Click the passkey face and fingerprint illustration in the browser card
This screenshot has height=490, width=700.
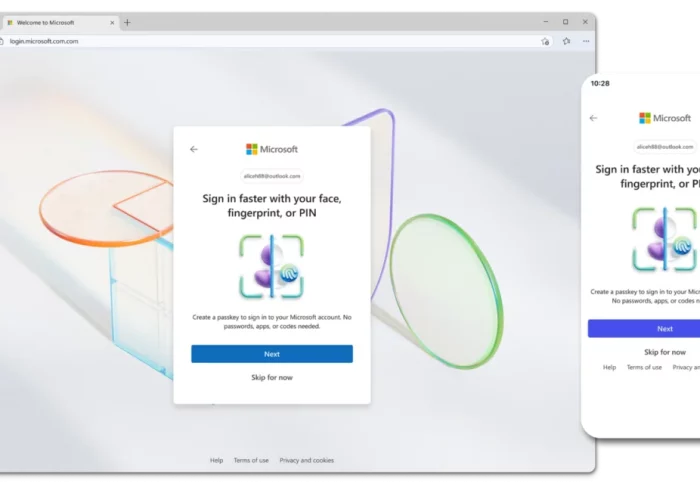271,266
